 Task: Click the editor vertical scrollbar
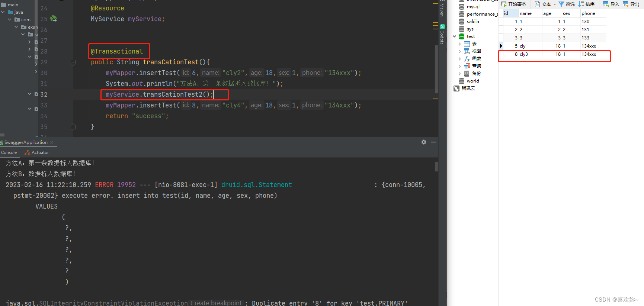click(x=436, y=69)
